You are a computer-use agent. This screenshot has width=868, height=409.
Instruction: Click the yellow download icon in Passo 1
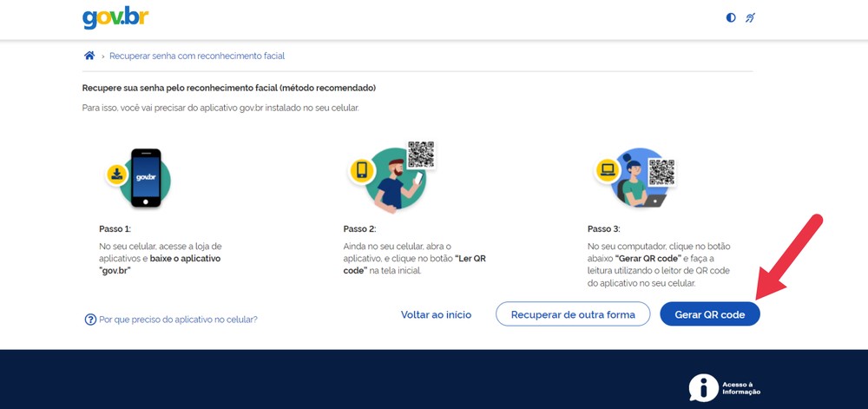point(117,175)
